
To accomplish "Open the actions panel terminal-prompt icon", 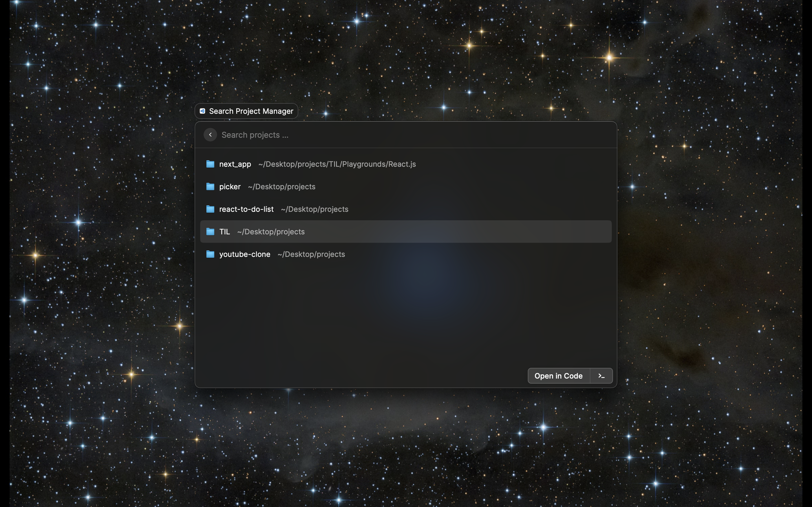I will click(601, 376).
